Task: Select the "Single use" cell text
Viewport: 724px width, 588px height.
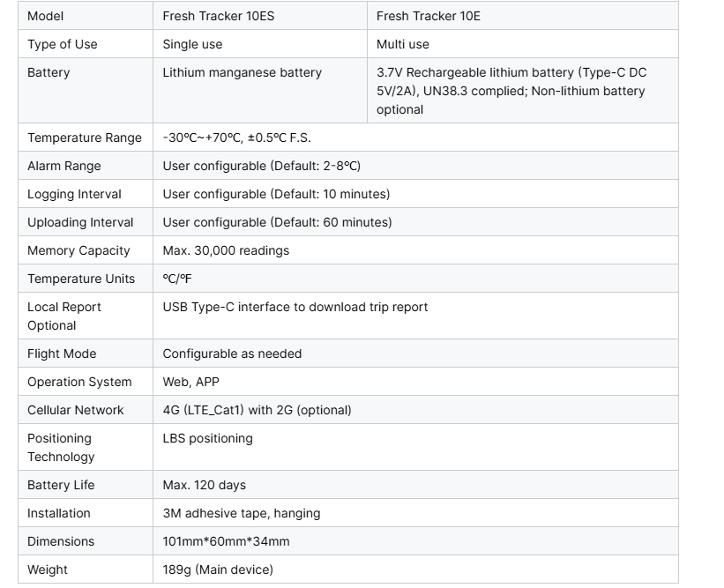Action: pyautogui.click(x=192, y=44)
